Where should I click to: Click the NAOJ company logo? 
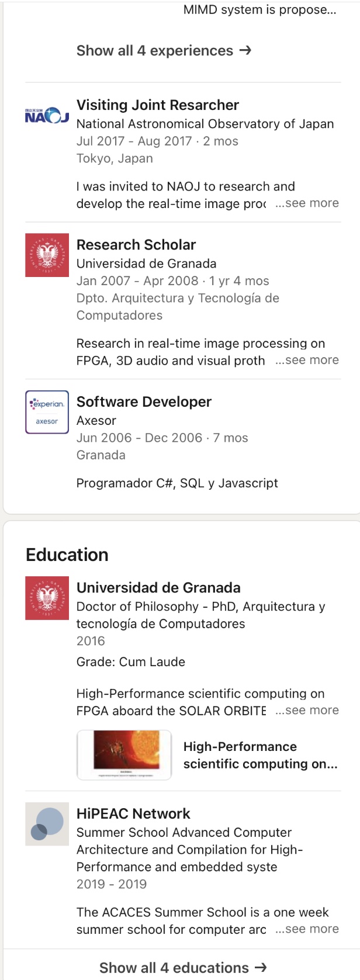(x=47, y=115)
